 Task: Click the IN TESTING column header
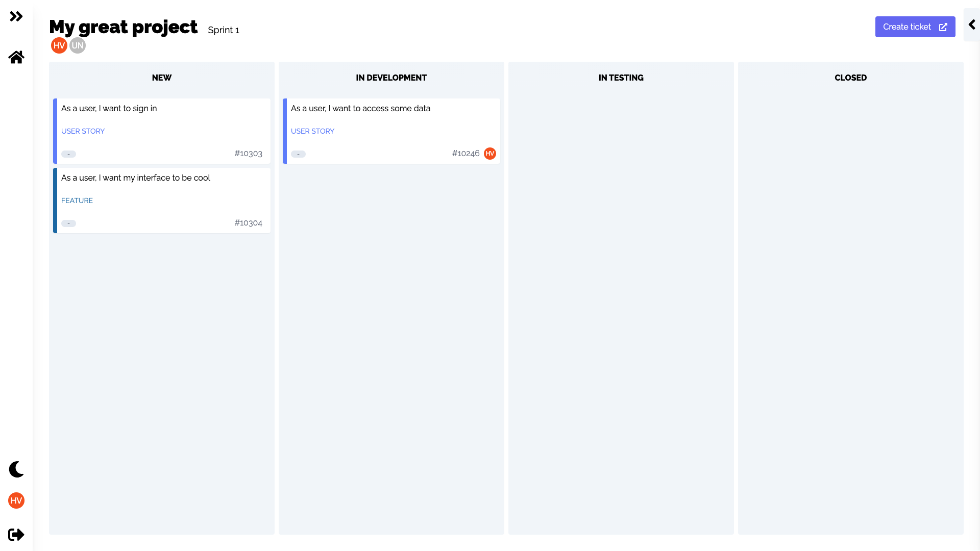(x=621, y=78)
